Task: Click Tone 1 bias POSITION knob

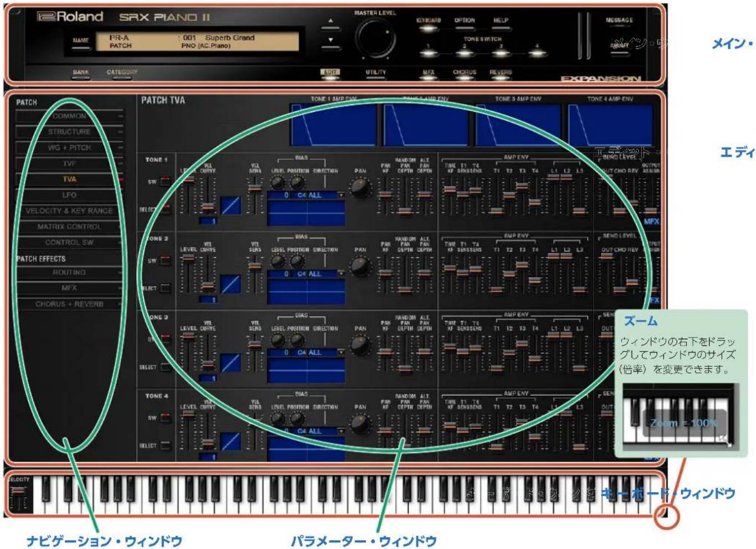Action: [x=298, y=182]
